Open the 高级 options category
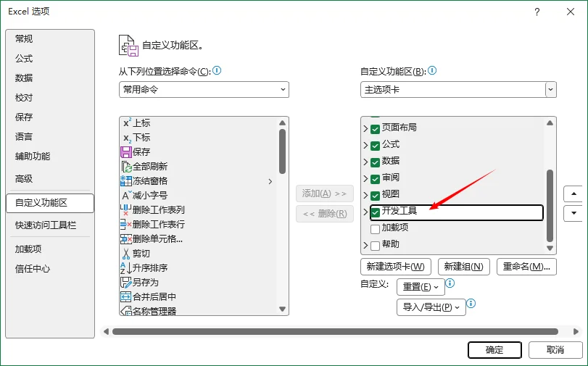 coord(50,179)
